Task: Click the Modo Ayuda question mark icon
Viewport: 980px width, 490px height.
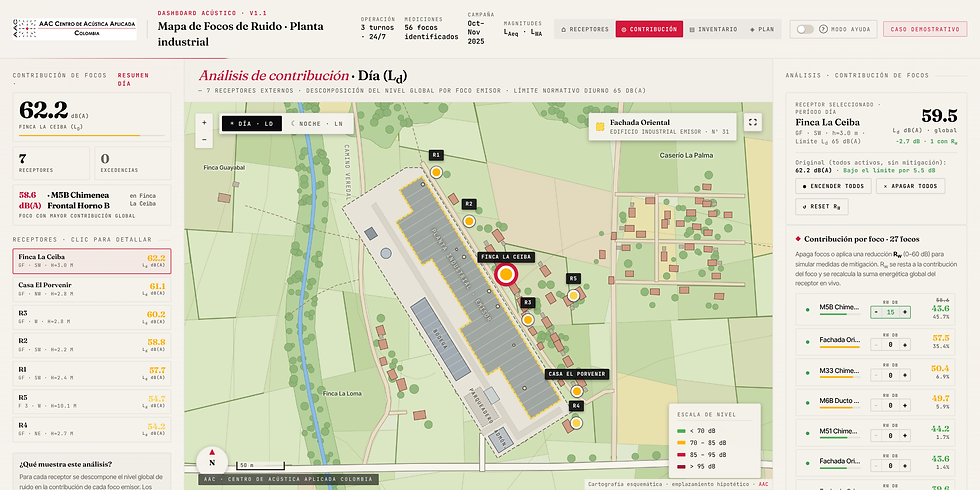Action: coord(823,29)
